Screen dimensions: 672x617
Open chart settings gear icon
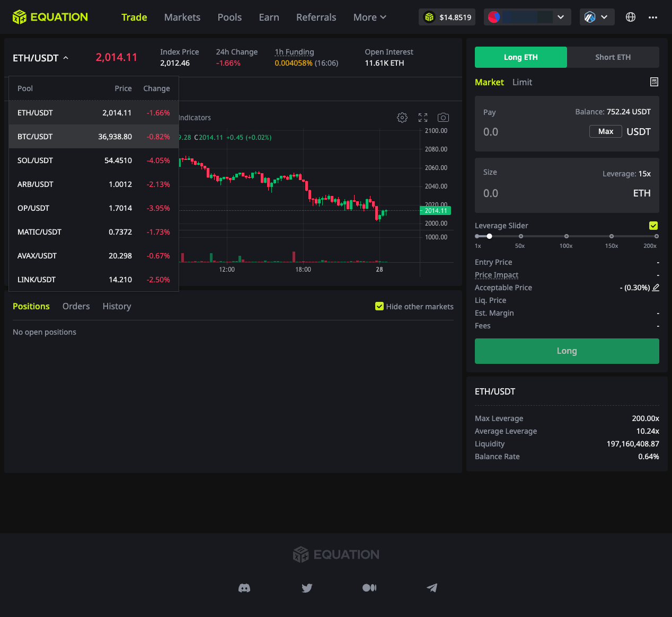pos(402,118)
